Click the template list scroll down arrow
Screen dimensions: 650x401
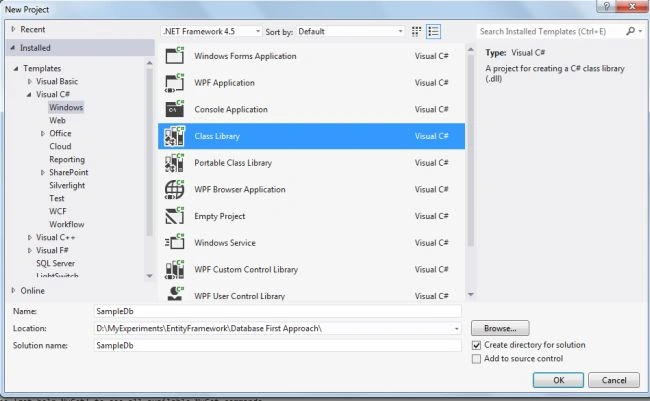[471, 294]
